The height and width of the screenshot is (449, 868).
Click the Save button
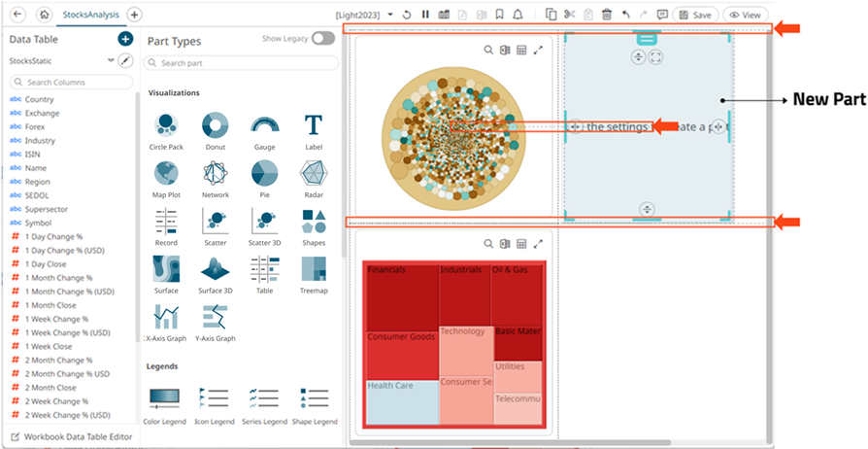695,15
